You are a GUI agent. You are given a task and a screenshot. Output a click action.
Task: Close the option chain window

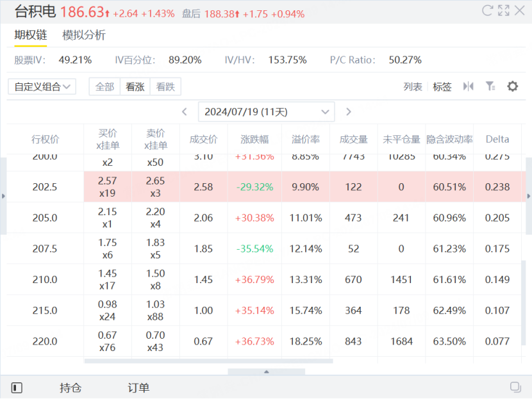point(519,10)
